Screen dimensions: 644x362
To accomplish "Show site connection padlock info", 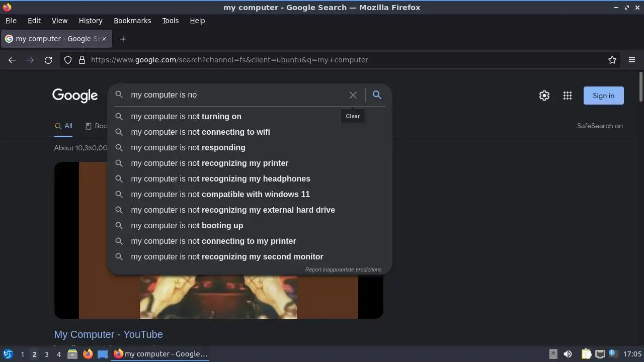I will tap(82, 60).
